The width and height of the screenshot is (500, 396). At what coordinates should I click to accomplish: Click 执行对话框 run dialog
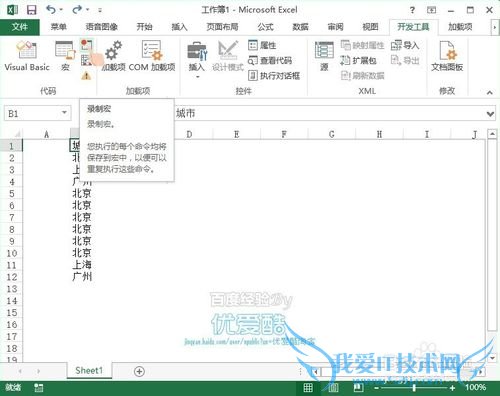coord(274,76)
